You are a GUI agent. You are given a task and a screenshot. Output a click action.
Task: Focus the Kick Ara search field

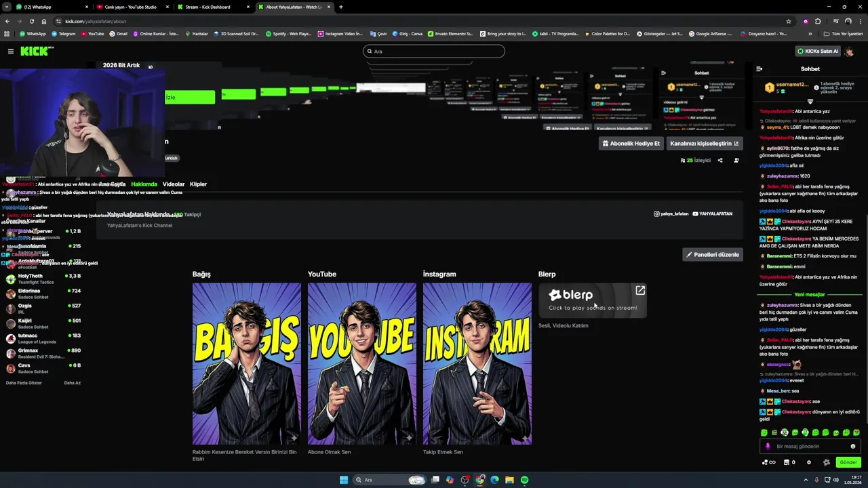pos(434,51)
